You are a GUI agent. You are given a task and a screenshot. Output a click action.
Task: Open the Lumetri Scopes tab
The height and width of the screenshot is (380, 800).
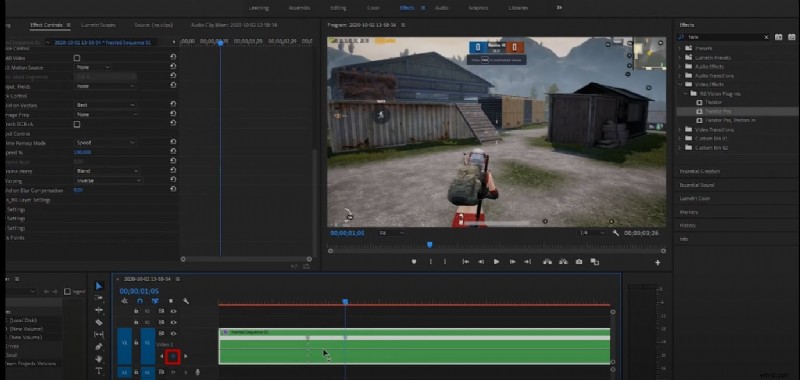[x=98, y=25]
